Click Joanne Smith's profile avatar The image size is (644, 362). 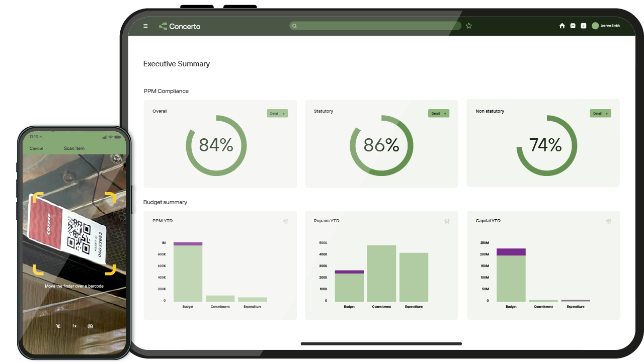595,26
